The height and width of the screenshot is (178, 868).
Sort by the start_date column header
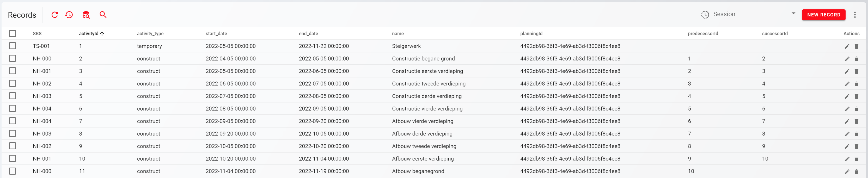coord(216,34)
